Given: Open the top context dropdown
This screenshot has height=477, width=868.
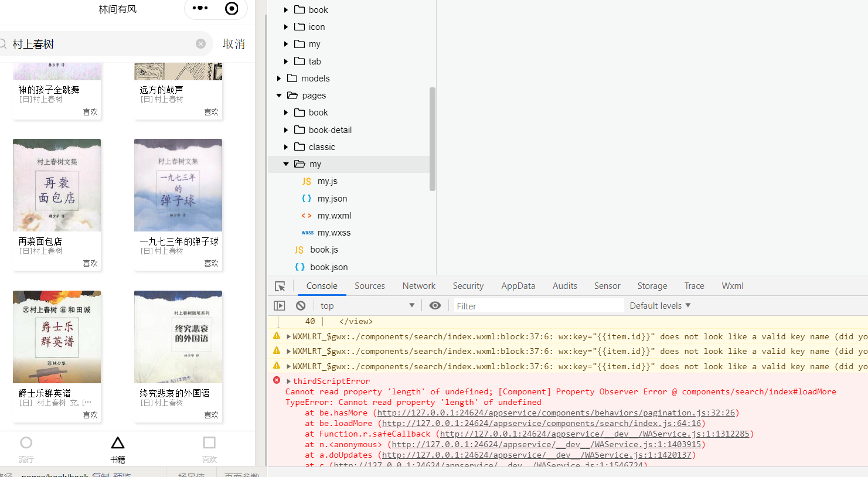Looking at the screenshot, I should click(367, 306).
